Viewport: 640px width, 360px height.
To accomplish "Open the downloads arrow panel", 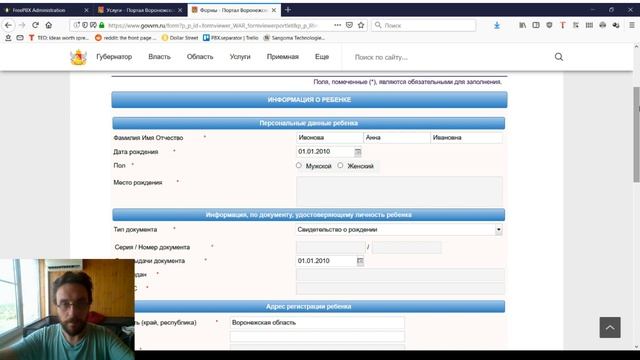I will click(x=497, y=25).
